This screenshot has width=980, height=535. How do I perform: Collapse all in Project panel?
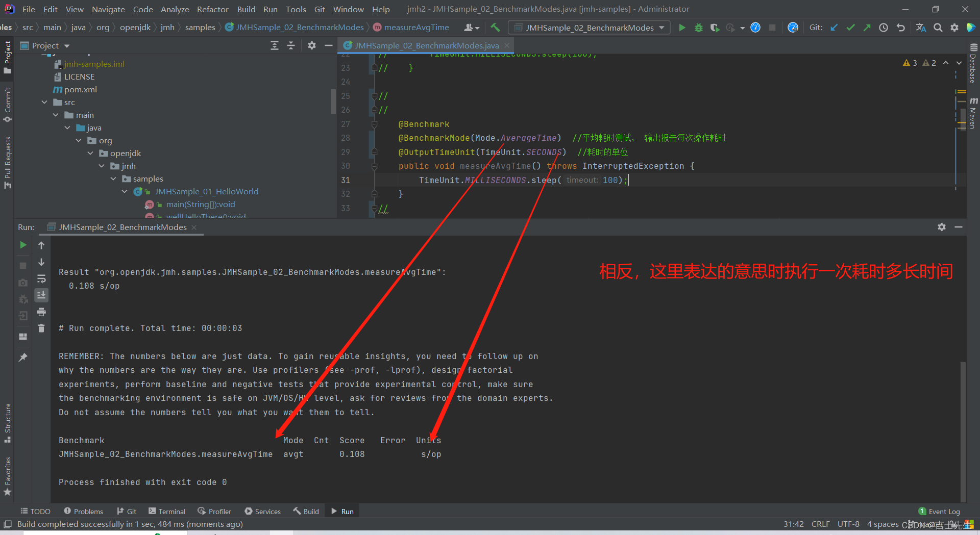pyautogui.click(x=291, y=45)
